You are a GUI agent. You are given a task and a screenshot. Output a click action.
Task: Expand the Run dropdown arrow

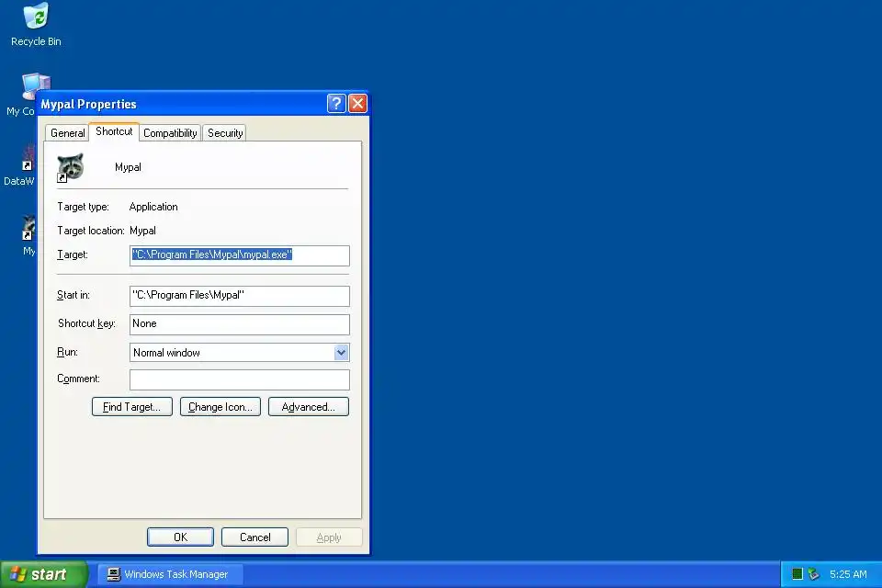341,352
